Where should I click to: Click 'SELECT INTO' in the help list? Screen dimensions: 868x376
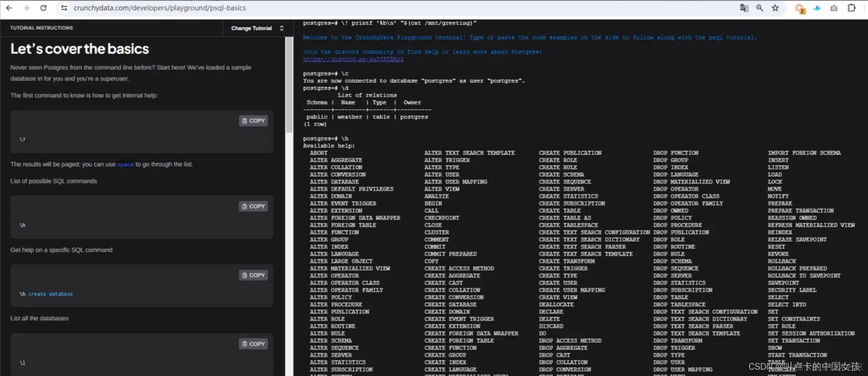(x=787, y=304)
